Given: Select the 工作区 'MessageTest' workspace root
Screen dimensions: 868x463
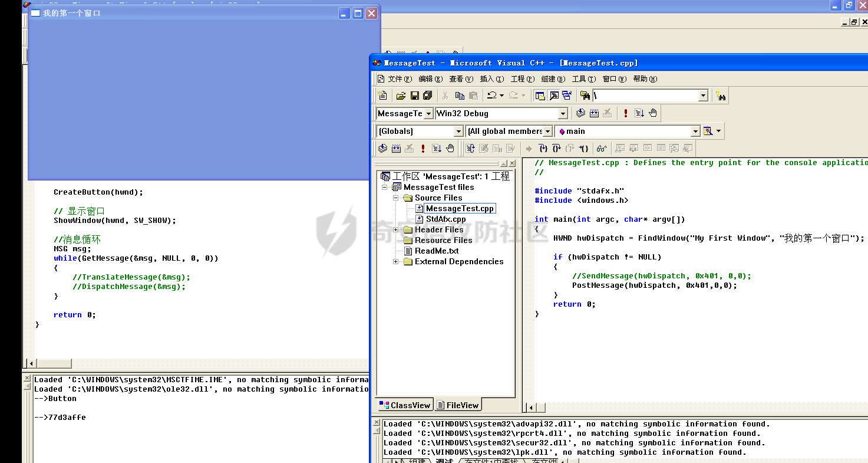Looking at the screenshot, I should [x=451, y=176].
